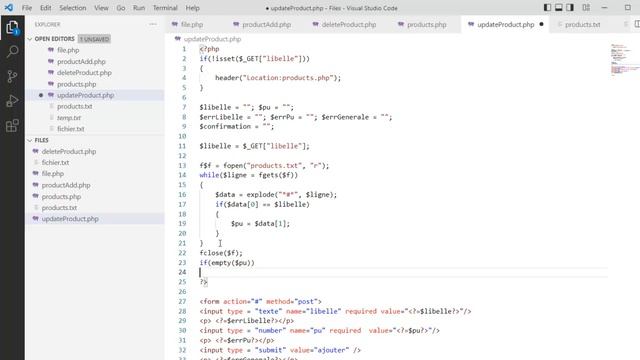
Task: Open updateProduct.php in Files folder
Action: [95, 219]
